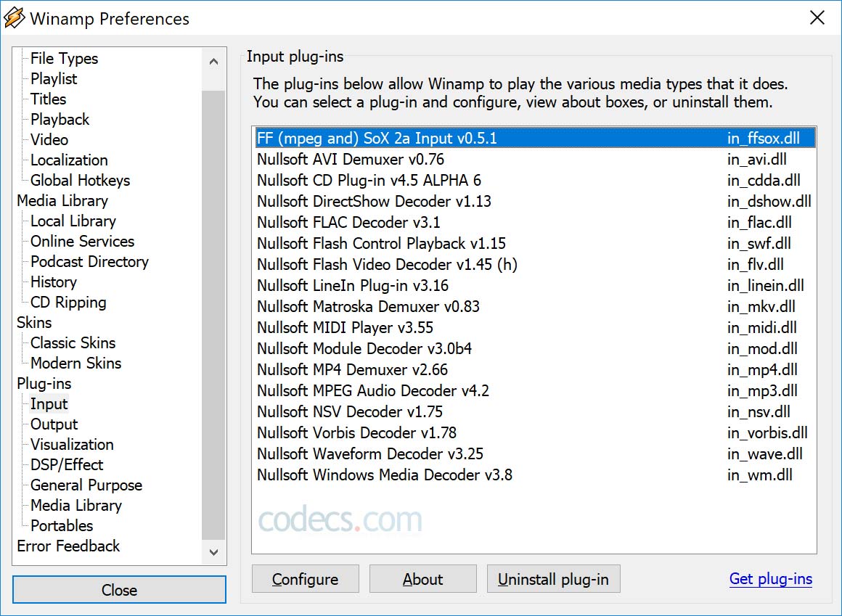The width and height of the screenshot is (842, 616).
Task: Select Nullsoft Module Decoder v3.0b4
Action: (534, 348)
